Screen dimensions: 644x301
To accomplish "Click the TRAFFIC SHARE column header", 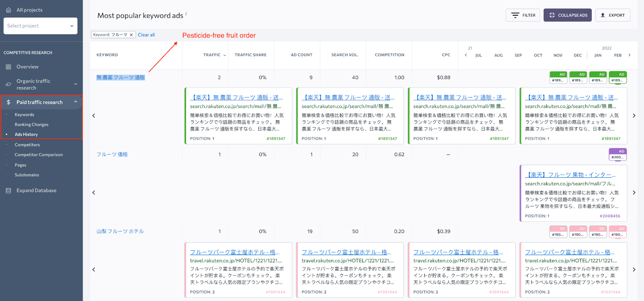I will (250, 55).
